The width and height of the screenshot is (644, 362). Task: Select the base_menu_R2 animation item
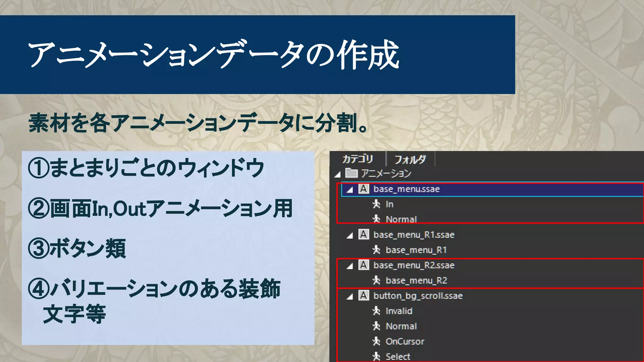pos(416,280)
